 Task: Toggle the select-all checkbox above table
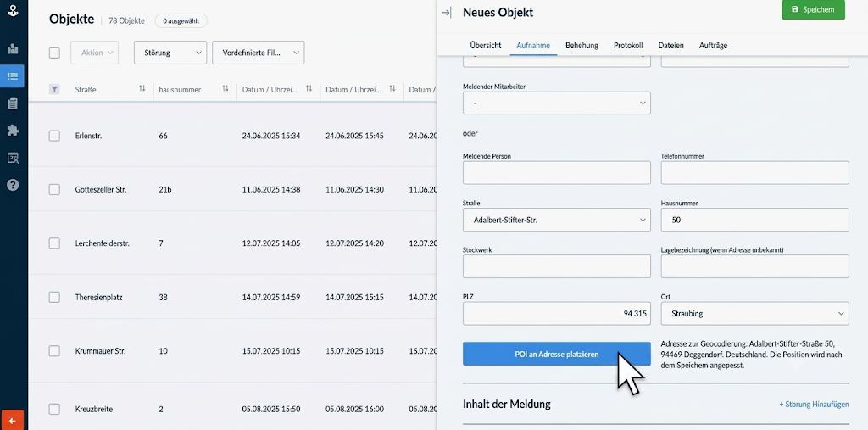click(54, 53)
